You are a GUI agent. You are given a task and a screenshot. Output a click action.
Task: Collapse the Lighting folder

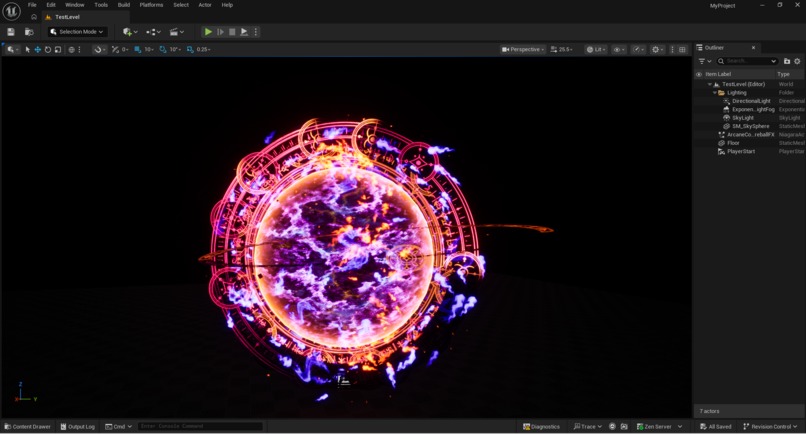(x=715, y=93)
